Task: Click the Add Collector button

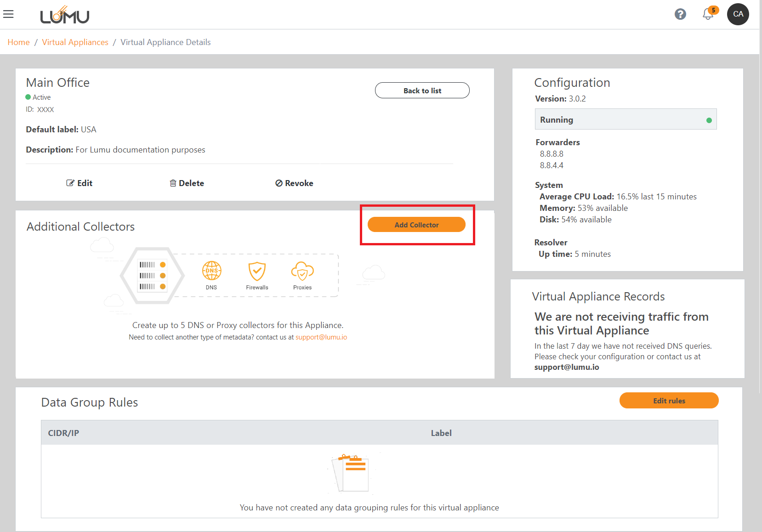Action: [x=416, y=225]
